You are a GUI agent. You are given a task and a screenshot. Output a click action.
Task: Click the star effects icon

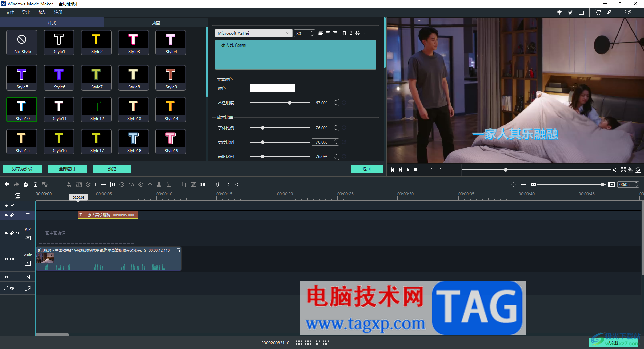[x=150, y=184]
